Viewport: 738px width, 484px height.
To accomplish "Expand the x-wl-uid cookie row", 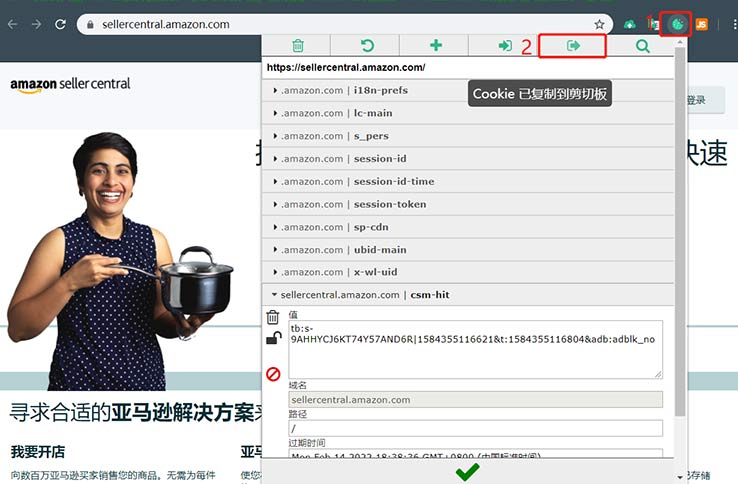I will pos(468,272).
